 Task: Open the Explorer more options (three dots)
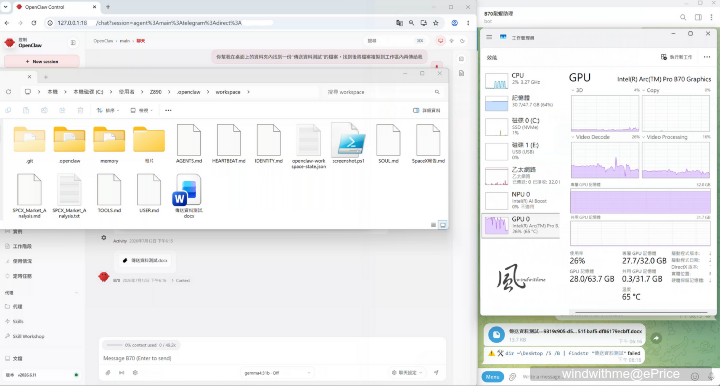tap(168, 110)
